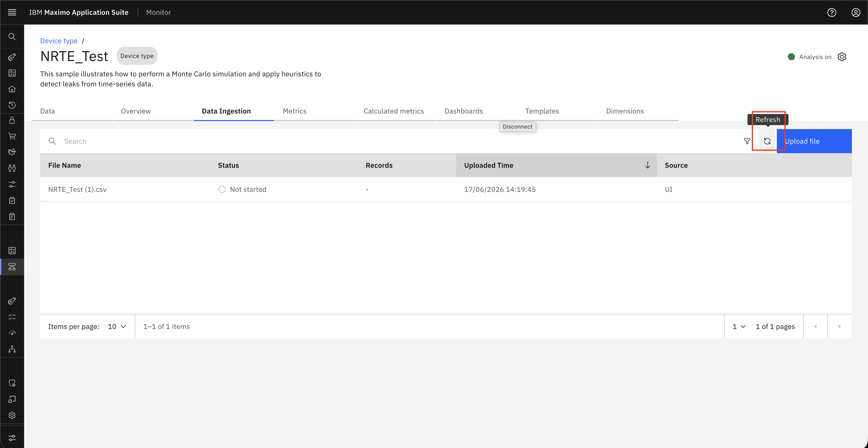Click the 1 of 1 pages text
868x448 pixels.
pos(775,326)
